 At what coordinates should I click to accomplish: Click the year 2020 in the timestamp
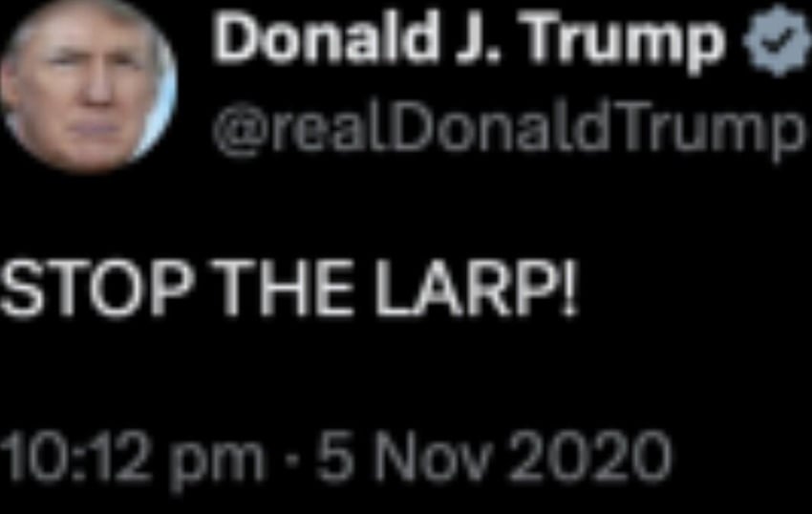tap(589, 457)
